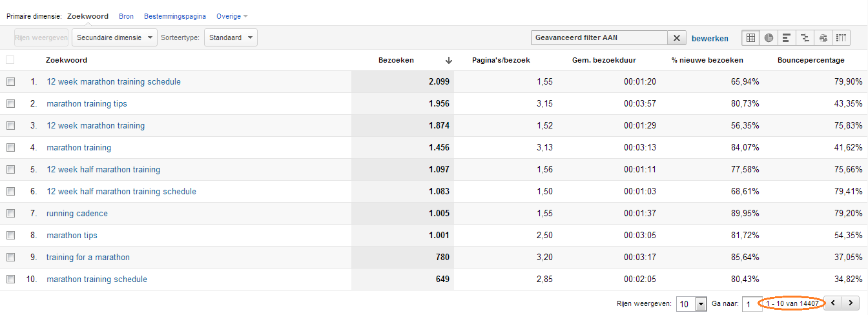This screenshot has height=315, width=868.
Task: Select the comparison view icon
Action: 805,38
